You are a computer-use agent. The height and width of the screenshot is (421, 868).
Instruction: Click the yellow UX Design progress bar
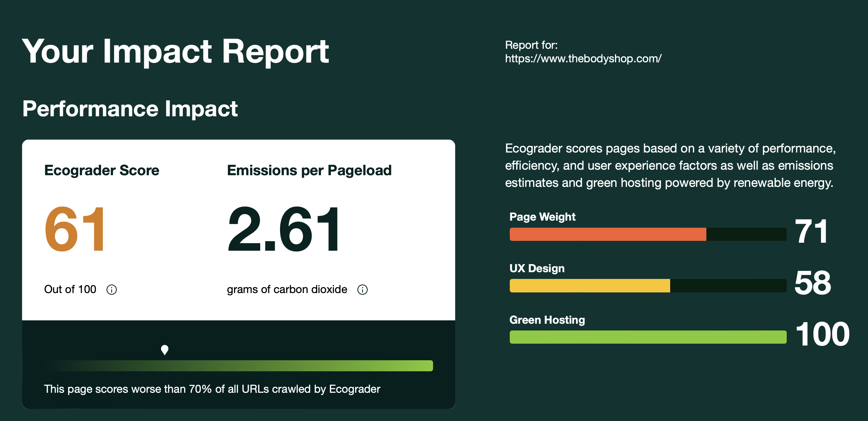tap(590, 286)
